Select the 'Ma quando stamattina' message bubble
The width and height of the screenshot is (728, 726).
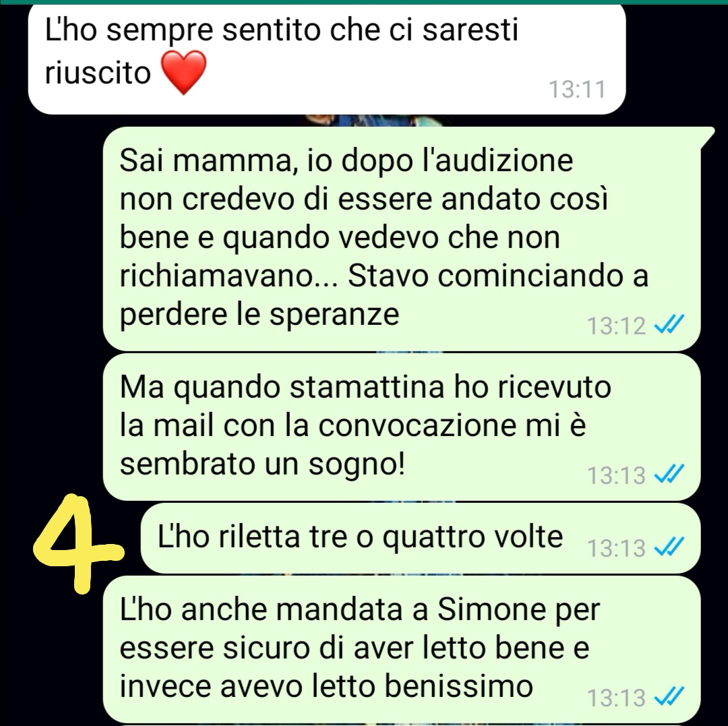pos(402,427)
